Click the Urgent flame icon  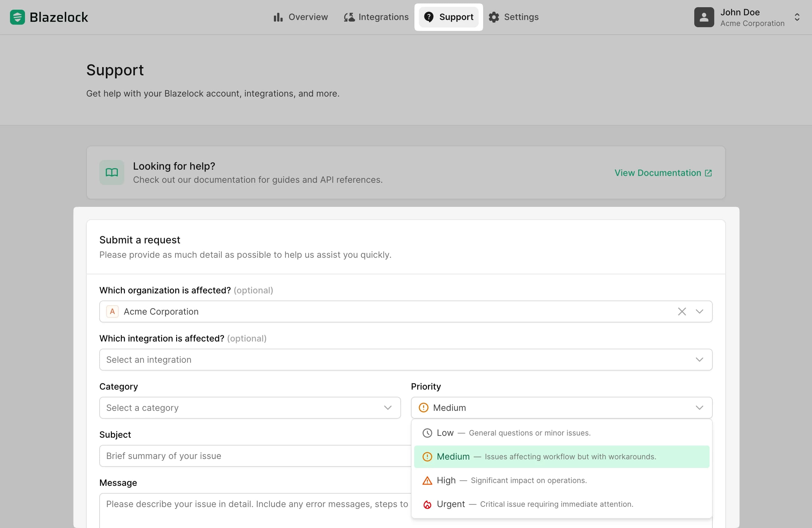tap(427, 504)
